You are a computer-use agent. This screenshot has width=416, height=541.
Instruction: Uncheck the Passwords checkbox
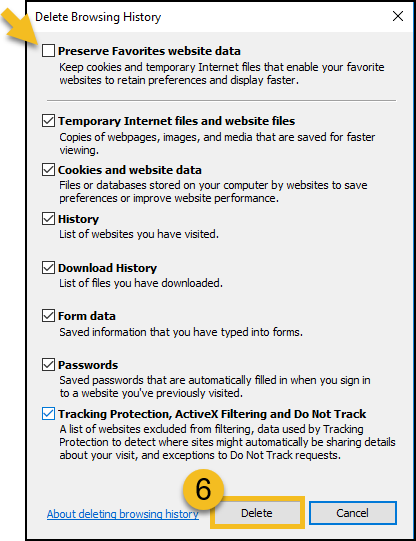coord(48,365)
